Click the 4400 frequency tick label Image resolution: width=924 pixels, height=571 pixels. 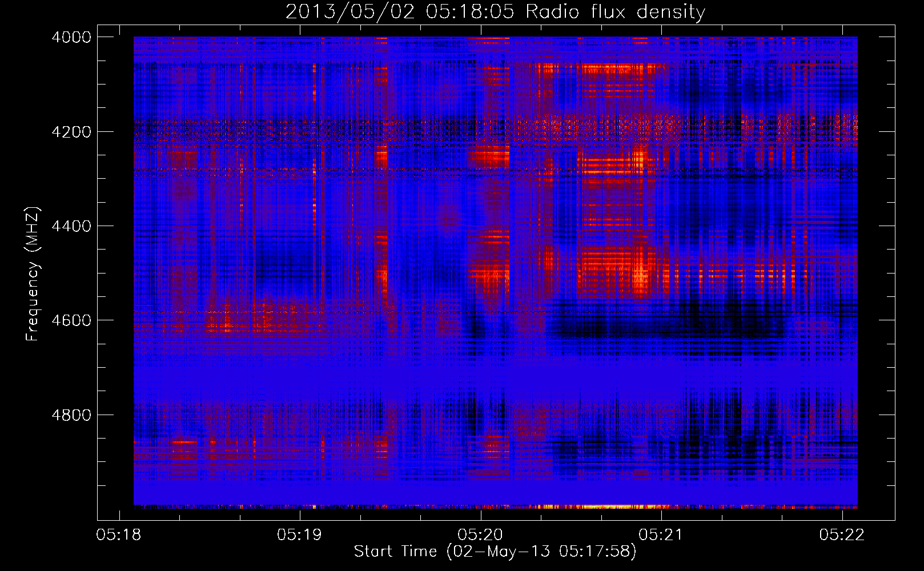point(71,226)
